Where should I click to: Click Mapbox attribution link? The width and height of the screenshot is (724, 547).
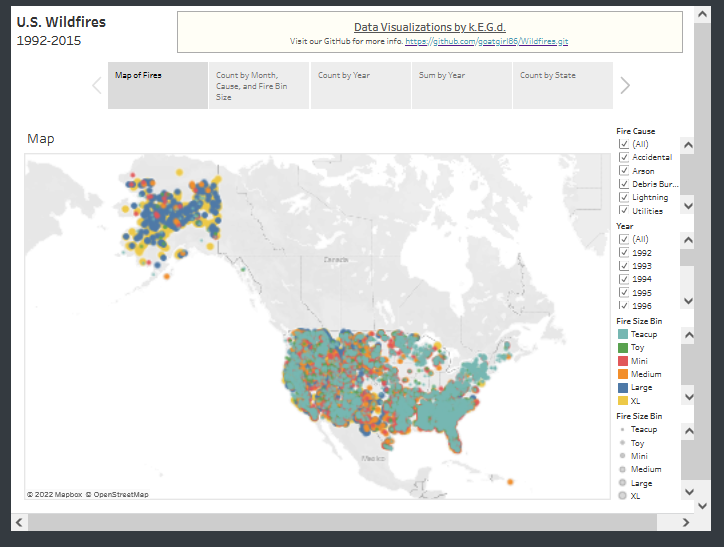54,494
